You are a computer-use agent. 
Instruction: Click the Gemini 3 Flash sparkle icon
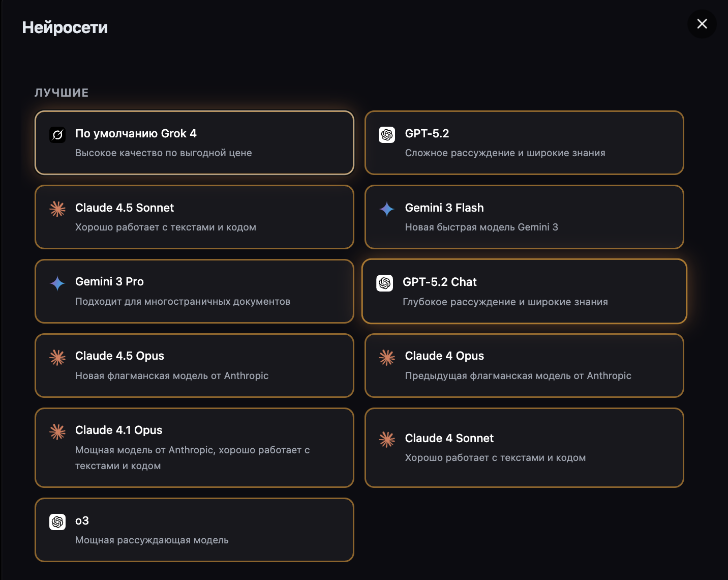point(387,209)
